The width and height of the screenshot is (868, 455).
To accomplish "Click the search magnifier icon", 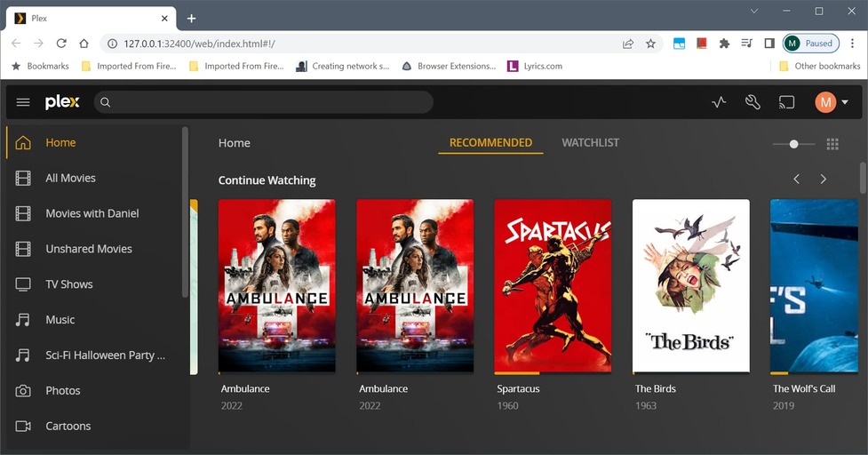I will (x=105, y=102).
